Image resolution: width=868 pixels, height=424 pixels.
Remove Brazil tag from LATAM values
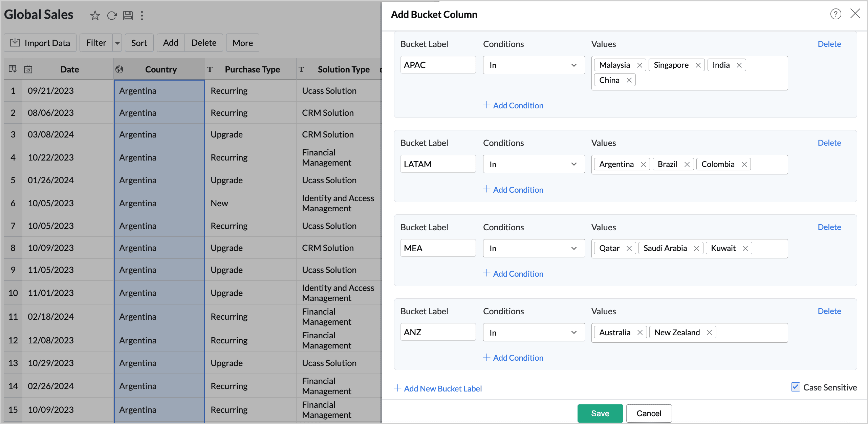coord(687,164)
